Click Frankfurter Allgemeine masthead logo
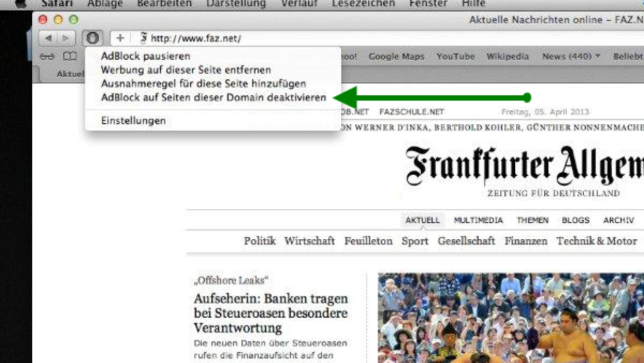 [525, 165]
